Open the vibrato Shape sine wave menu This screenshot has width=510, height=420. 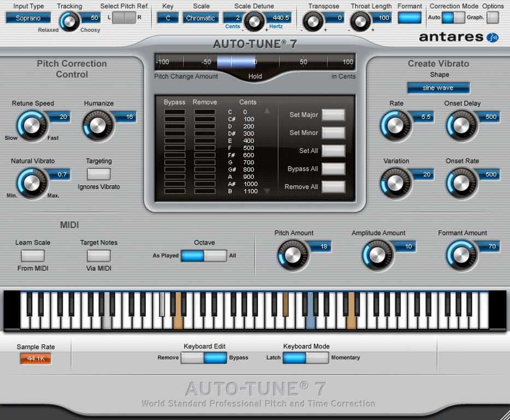point(438,88)
